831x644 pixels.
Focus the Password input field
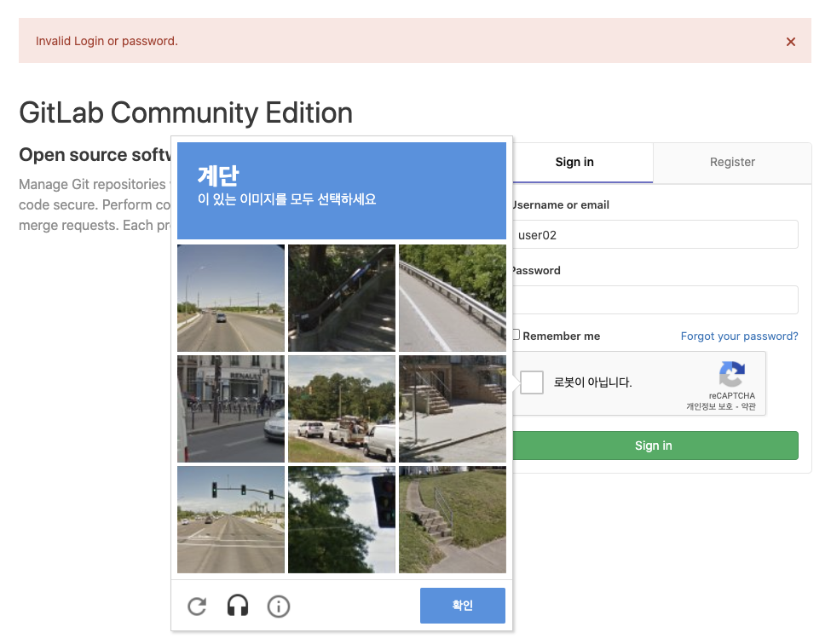click(655, 300)
